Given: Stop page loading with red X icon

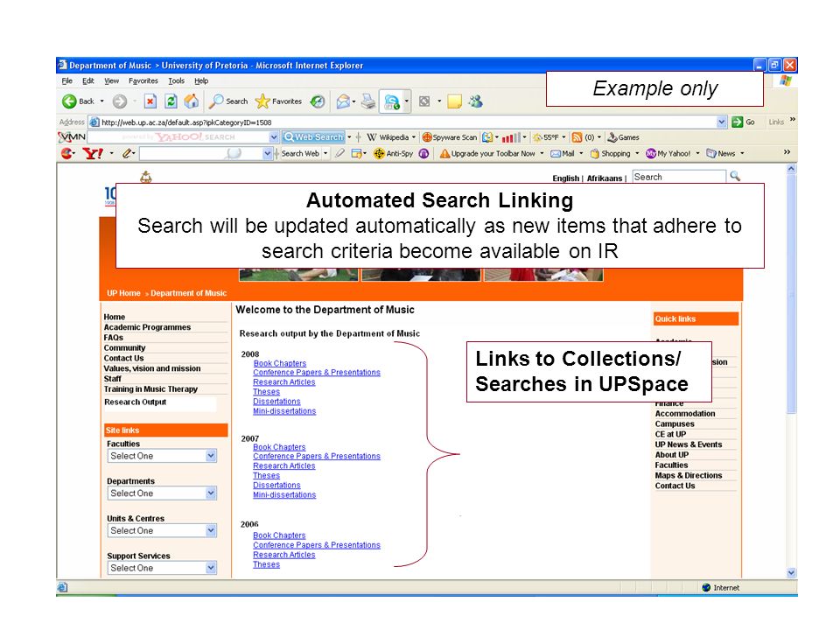Looking at the screenshot, I should point(150,101).
